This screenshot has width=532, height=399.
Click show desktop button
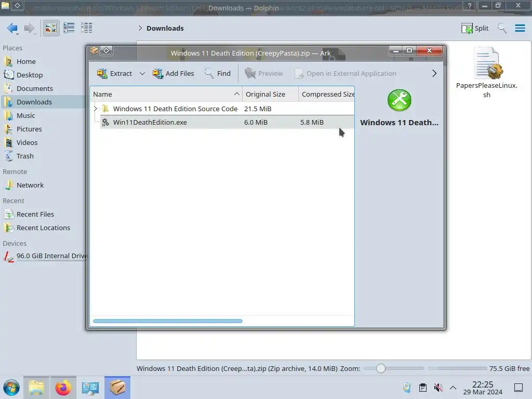[518, 388]
